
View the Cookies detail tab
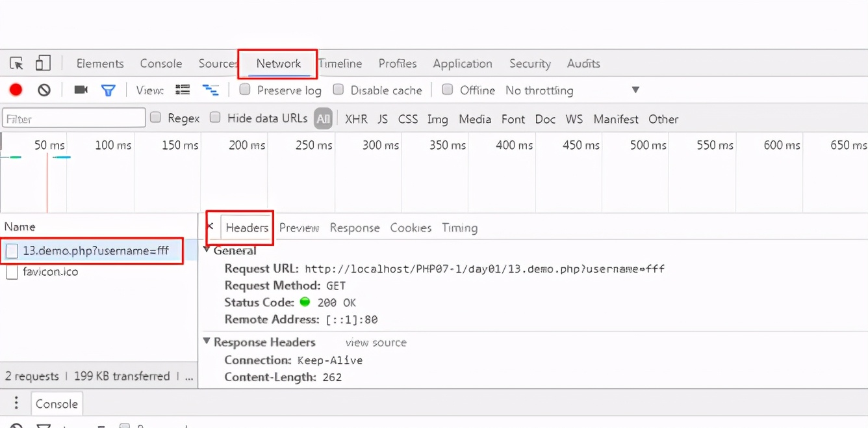(411, 228)
